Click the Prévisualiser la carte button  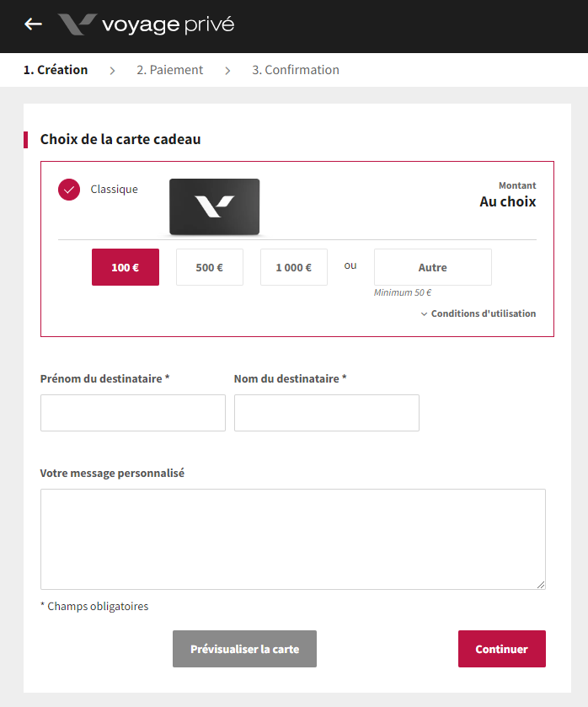(x=245, y=649)
